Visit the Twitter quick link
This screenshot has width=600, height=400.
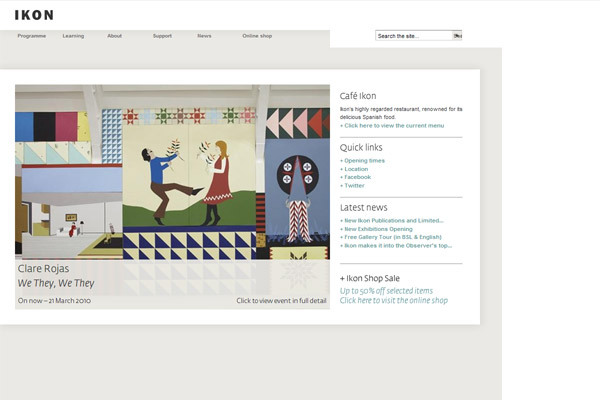pyautogui.click(x=352, y=186)
